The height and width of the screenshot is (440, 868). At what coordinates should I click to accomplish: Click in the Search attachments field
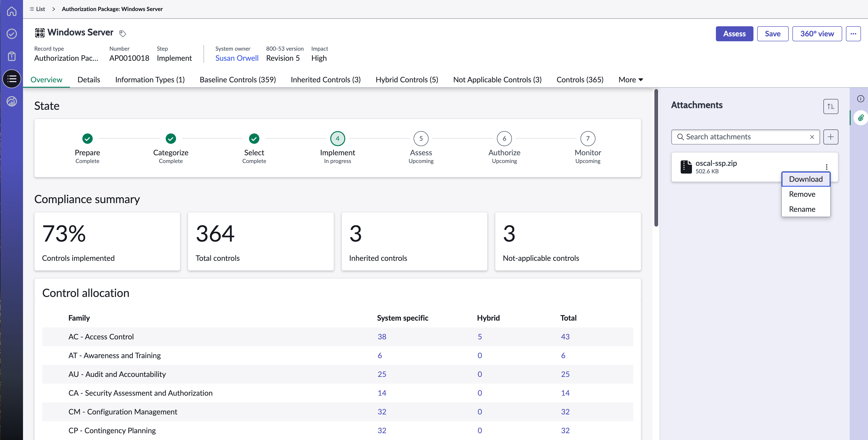click(745, 137)
